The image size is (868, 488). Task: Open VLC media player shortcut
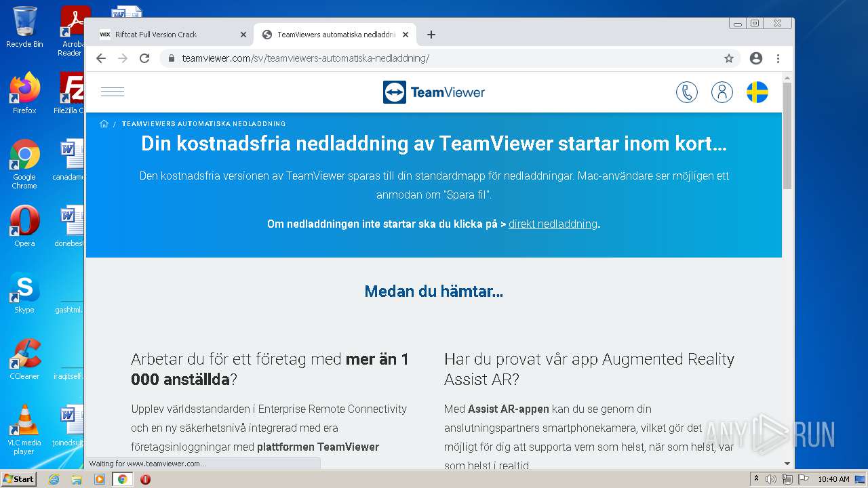(x=24, y=430)
